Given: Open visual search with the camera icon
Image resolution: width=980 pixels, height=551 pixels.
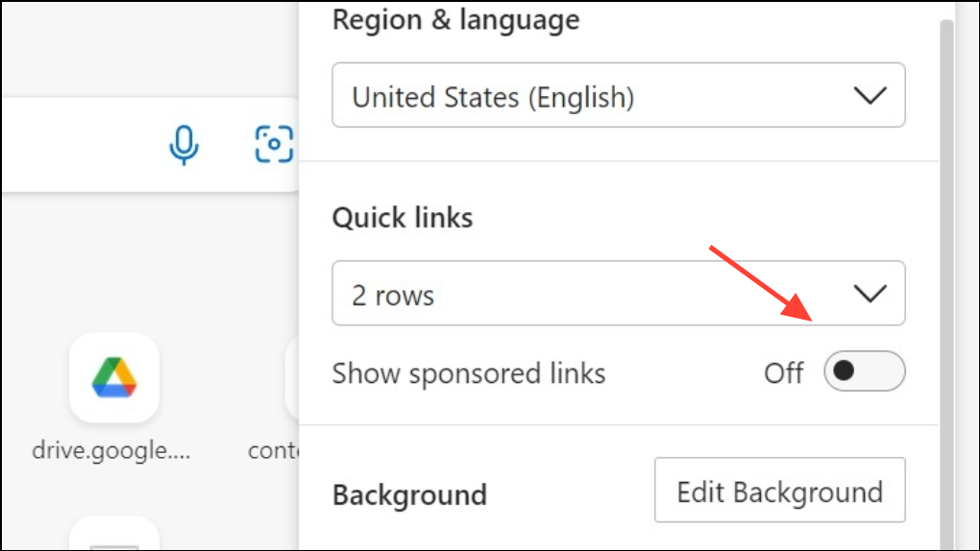Looking at the screenshot, I should (x=274, y=144).
